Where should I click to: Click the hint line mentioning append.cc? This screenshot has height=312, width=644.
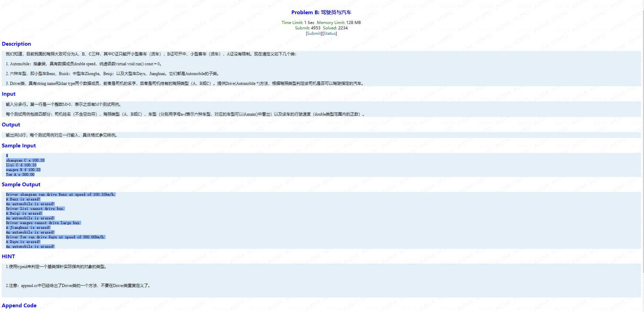pos(79,286)
